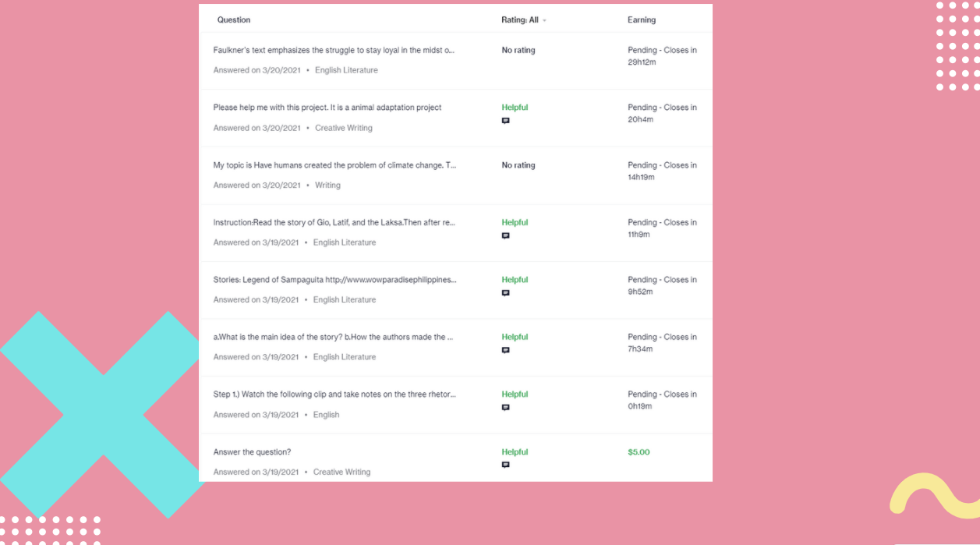Open comment icon for main idea question

pos(505,350)
